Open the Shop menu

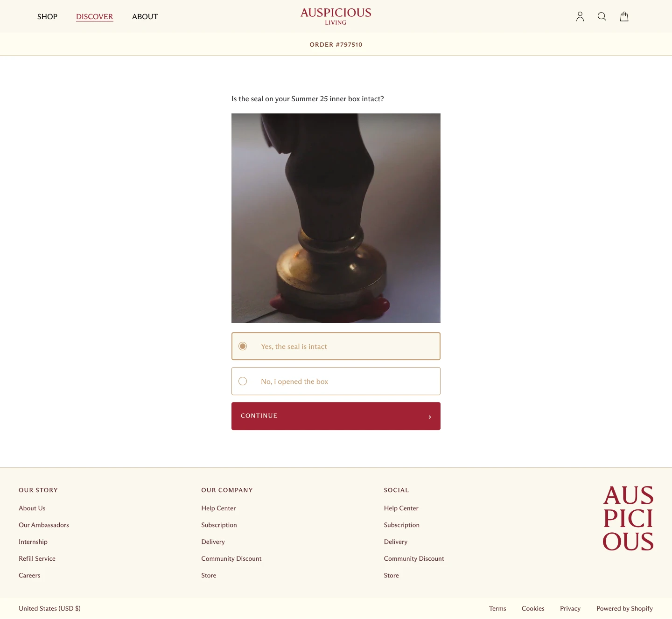47,17
